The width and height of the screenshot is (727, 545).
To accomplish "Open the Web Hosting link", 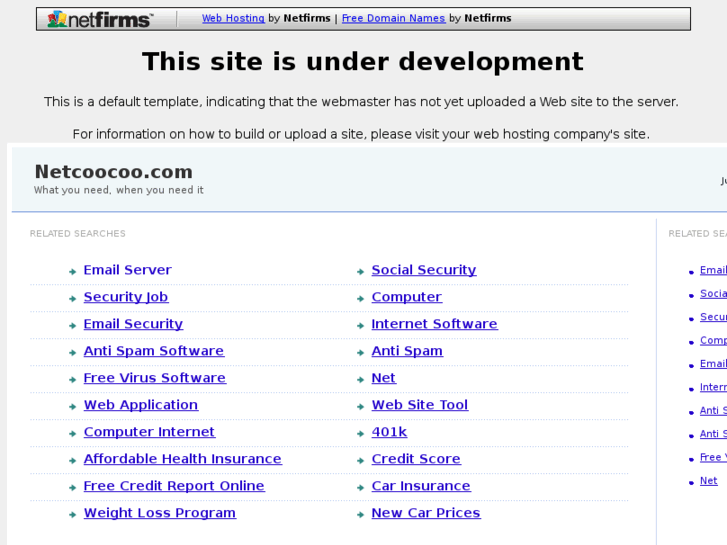I will [x=233, y=18].
